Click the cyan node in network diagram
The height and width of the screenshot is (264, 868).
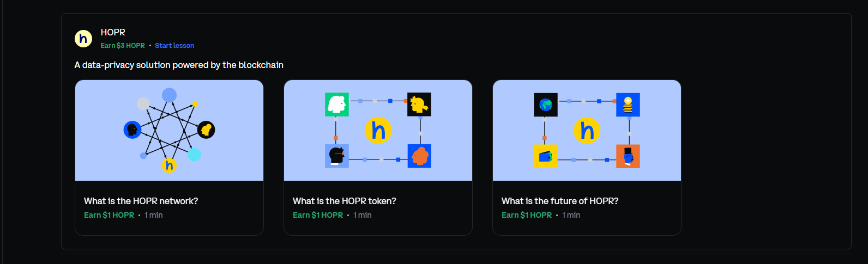click(194, 155)
